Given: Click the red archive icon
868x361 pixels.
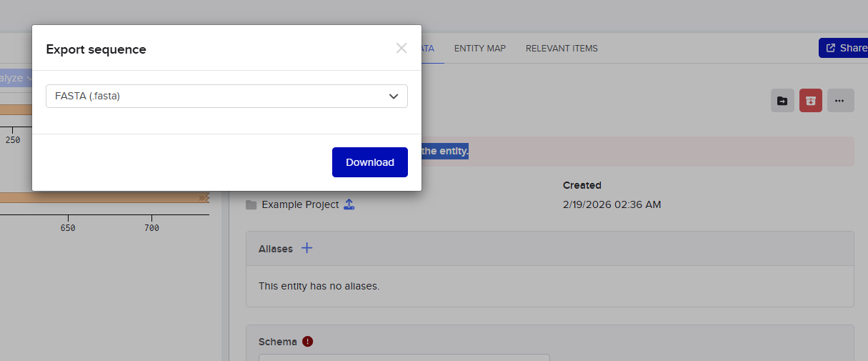Looking at the screenshot, I should (811, 101).
